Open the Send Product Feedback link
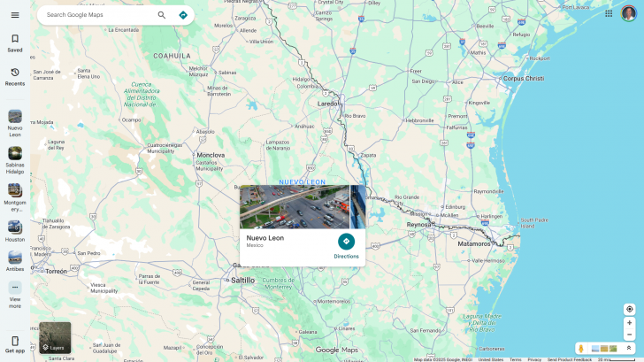 569,359
